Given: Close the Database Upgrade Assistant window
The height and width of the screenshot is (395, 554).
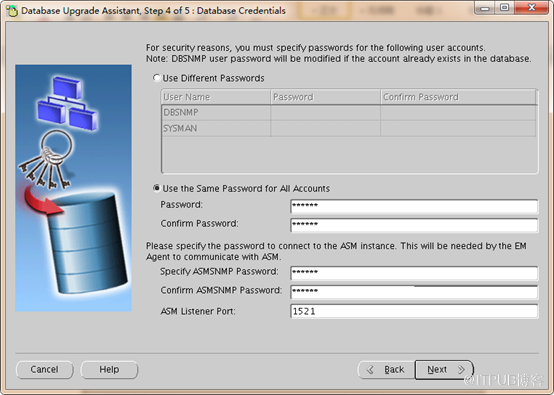Looking at the screenshot, I should click(x=532, y=8).
